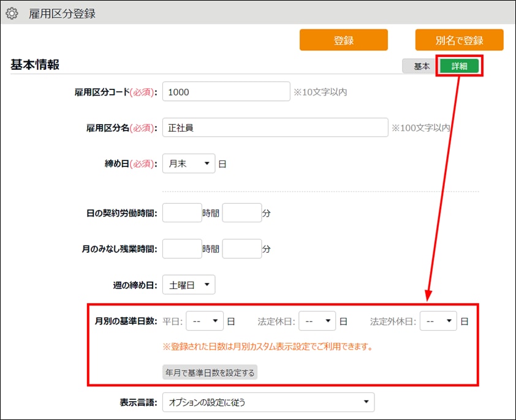The width and height of the screenshot is (516, 420).
Task: Switch to the 基本 tab
Action: click(422, 66)
